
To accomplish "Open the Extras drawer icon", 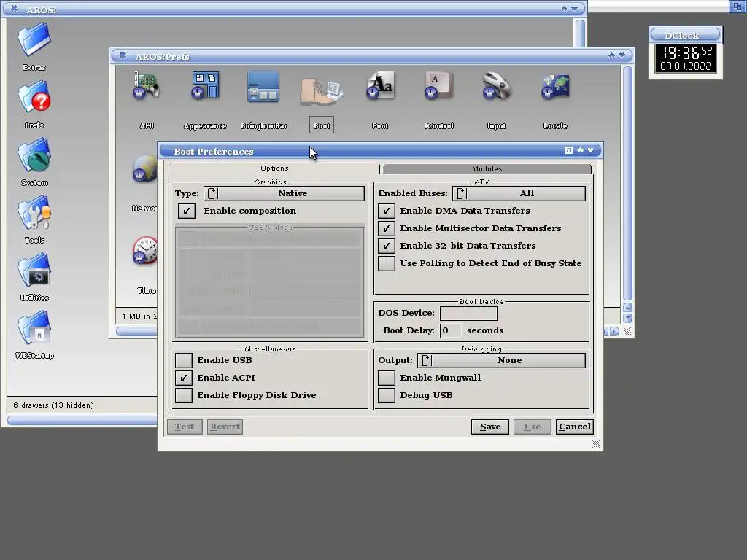I will coord(34,40).
